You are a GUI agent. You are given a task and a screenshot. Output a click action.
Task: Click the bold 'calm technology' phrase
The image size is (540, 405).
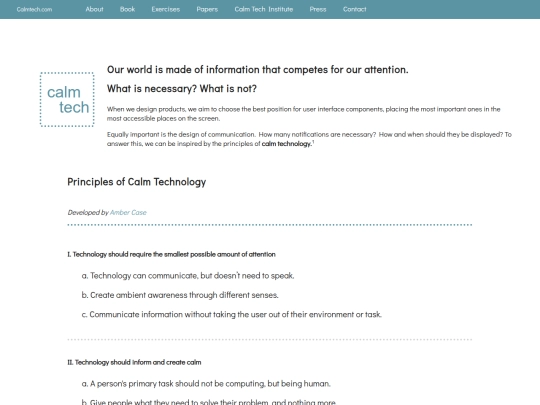(x=287, y=144)
